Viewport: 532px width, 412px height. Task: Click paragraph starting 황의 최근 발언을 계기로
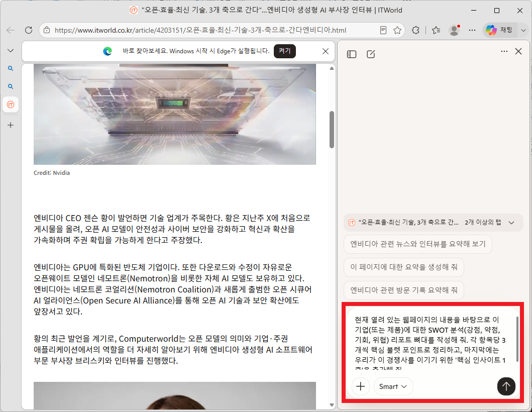tap(173, 350)
